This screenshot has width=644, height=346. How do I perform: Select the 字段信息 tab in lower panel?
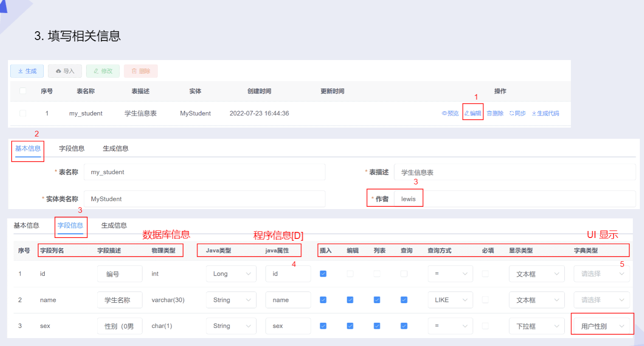click(x=70, y=225)
